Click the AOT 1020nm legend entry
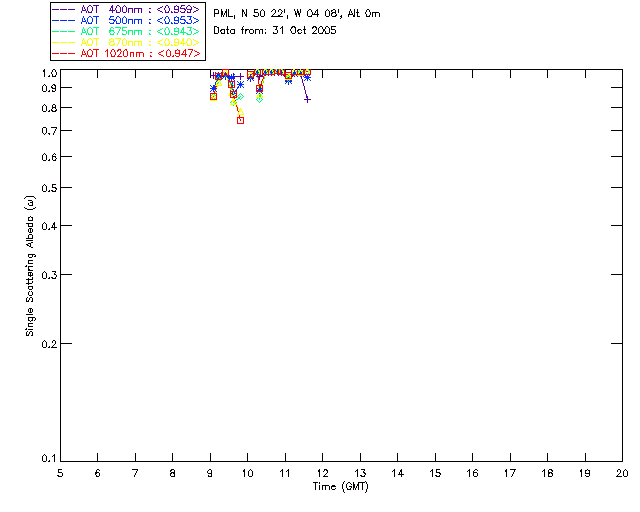Image resolution: width=640 pixels, height=512 pixels. (126, 53)
